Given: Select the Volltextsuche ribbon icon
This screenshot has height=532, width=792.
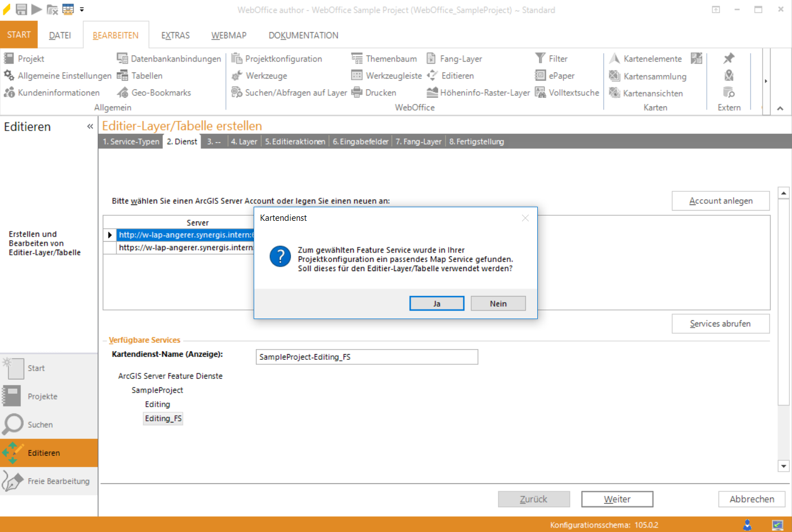Looking at the screenshot, I should [x=541, y=93].
